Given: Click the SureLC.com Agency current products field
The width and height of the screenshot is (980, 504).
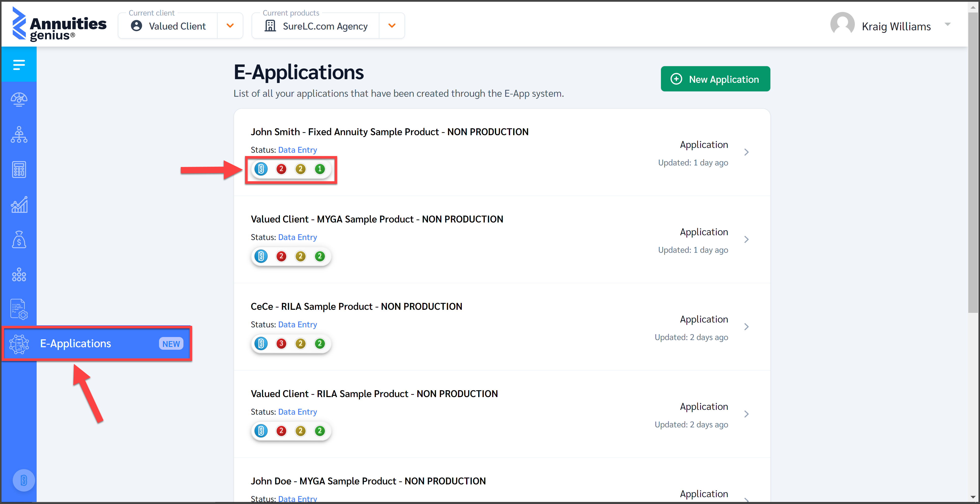Looking at the screenshot, I should pyautogui.click(x=315, y=26).
